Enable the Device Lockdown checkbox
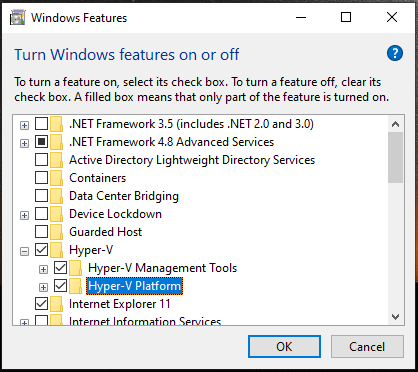The height and width of the screenshot is (372, 418). coord(41,214)
